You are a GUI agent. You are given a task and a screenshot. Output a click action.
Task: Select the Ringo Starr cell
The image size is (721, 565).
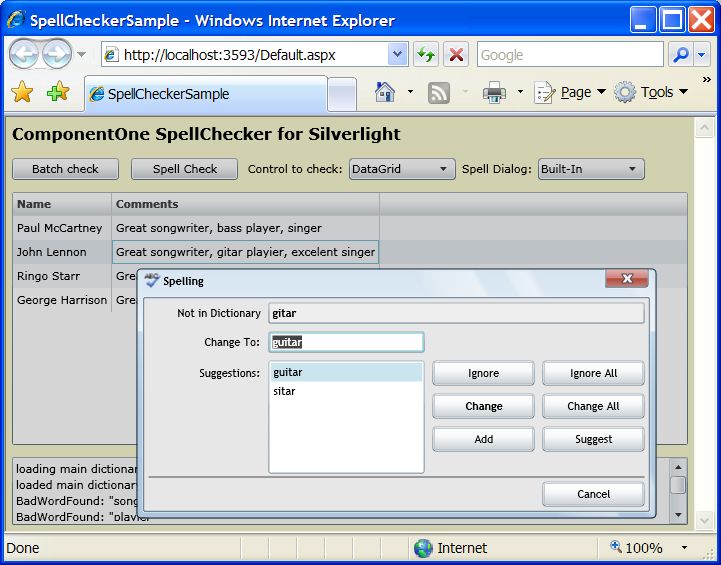pyautogui.click(x=62, y=276)
